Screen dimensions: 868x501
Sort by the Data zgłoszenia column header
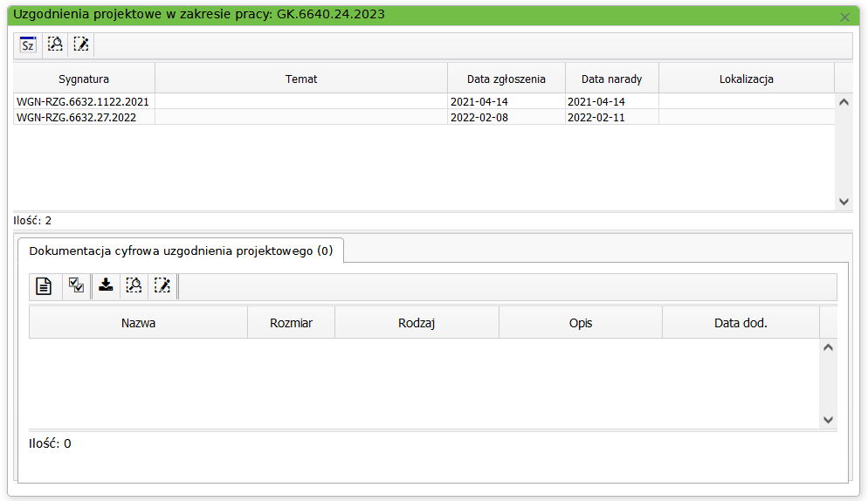coord(506,79)
